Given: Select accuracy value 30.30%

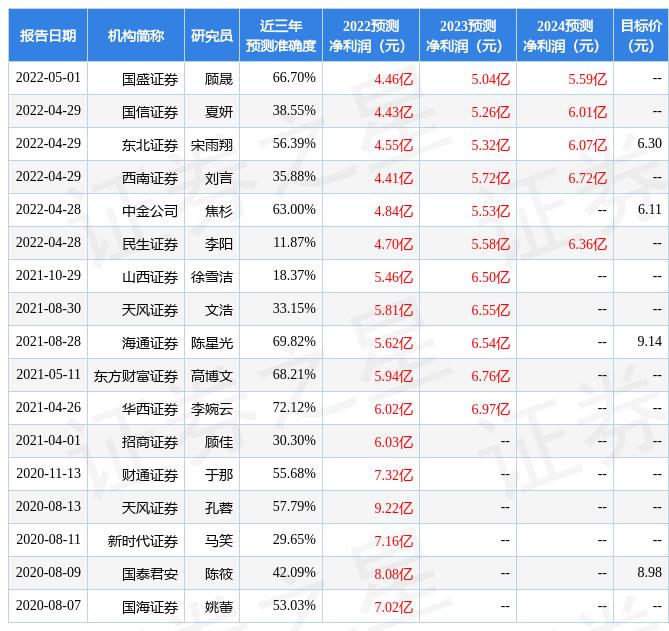Looking at the screenshot, I should (294, 440).
